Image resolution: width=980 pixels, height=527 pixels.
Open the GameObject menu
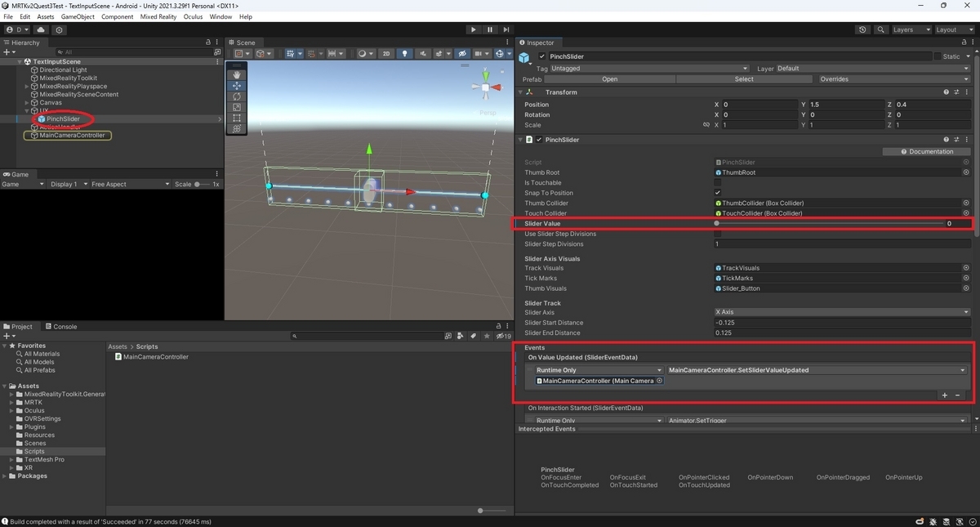78,16
